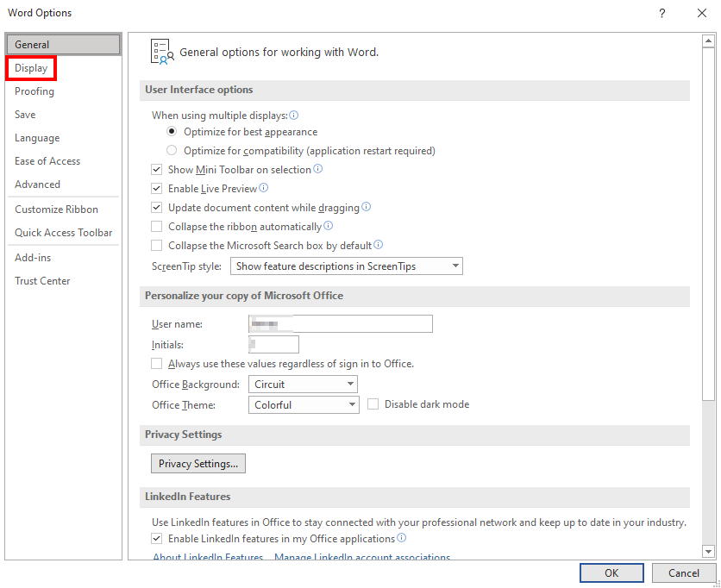The image size is (721, 588).
Task: Open the Save category
Action: pos(64,115)
